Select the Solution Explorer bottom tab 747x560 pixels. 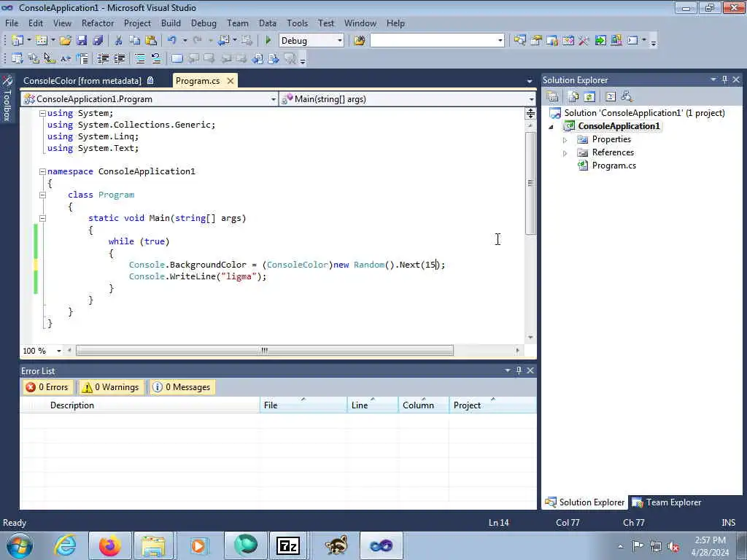click(585, 502)
